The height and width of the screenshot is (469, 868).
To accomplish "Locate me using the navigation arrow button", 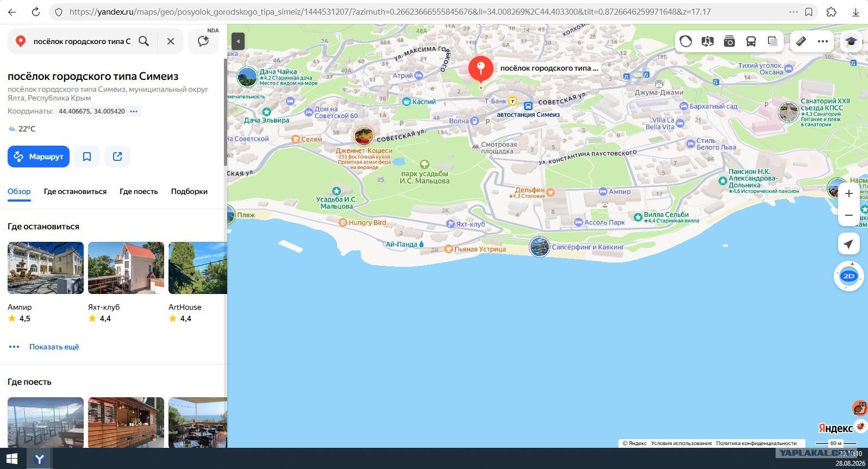I will (x=849, y=244).
